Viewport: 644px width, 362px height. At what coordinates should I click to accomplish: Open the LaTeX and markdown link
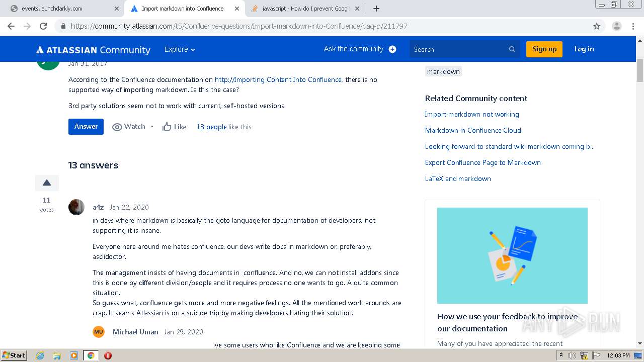(x=458, y=178)
